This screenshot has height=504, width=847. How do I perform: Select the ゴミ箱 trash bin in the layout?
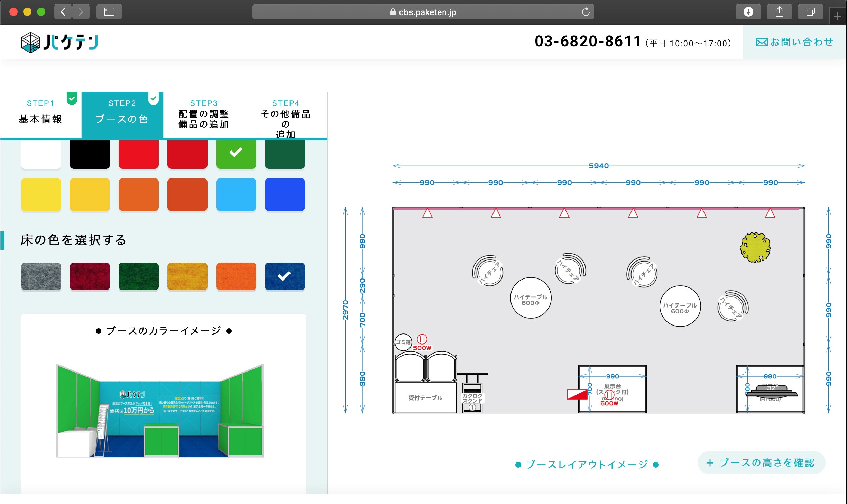403,342
